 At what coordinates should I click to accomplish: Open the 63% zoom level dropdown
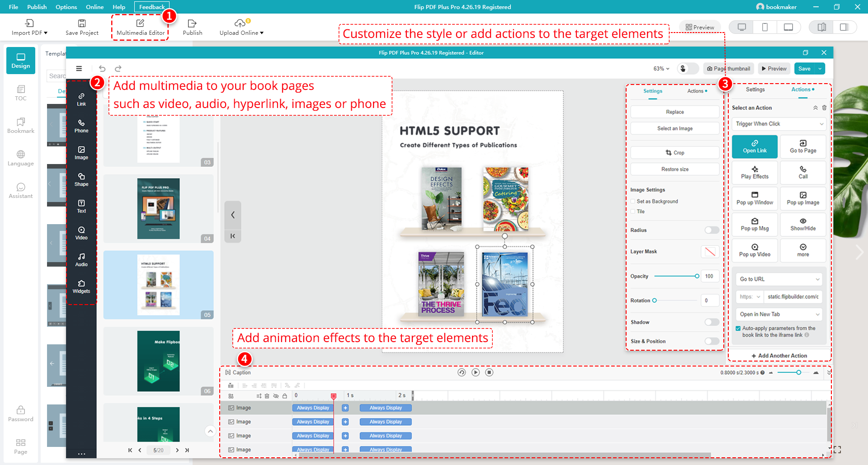pyautogui.click(x=660, y=68)
